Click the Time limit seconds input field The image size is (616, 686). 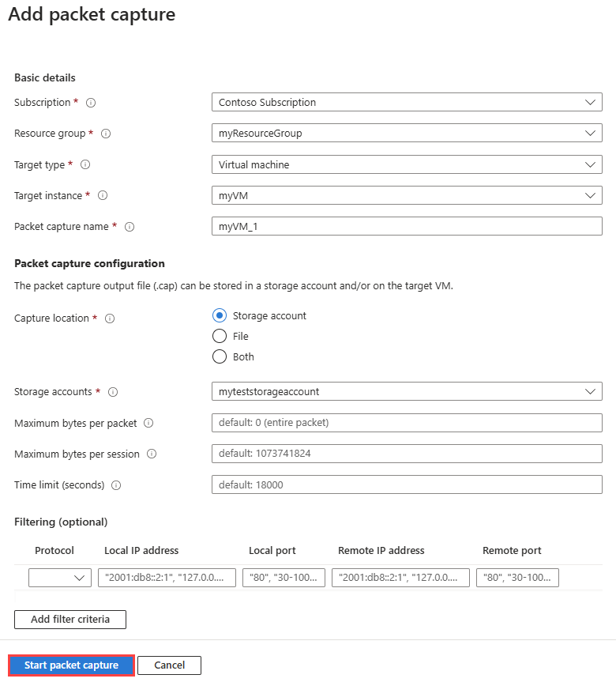coord(407,484)
